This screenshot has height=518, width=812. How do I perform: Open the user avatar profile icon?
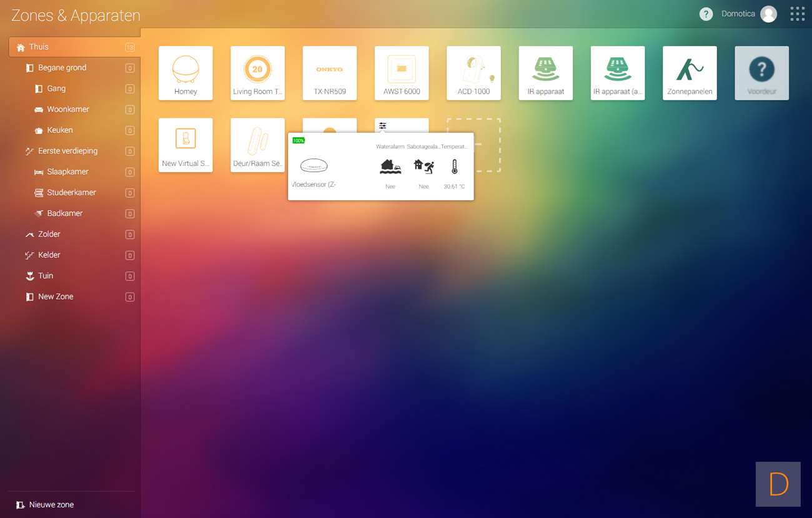(x=768, y=14)
